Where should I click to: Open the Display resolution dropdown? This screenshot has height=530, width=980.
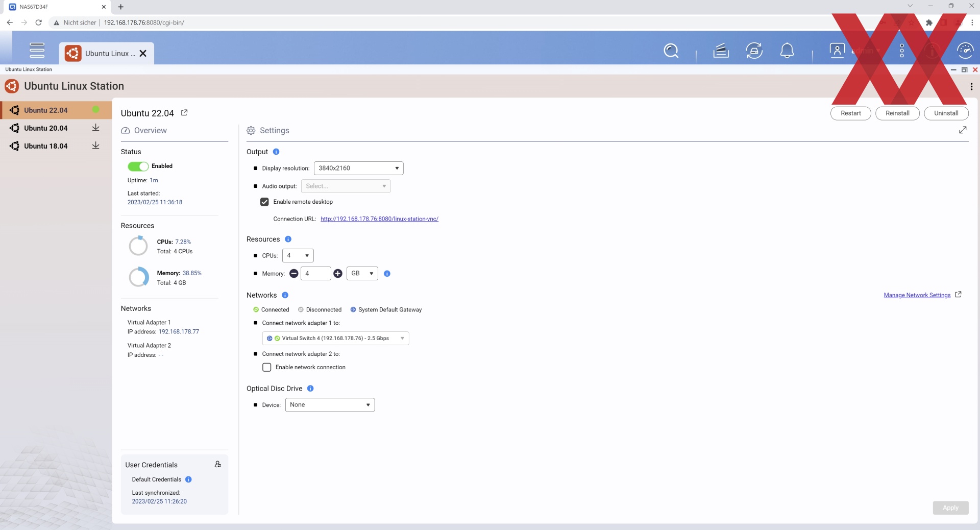[x=358, y=168]
